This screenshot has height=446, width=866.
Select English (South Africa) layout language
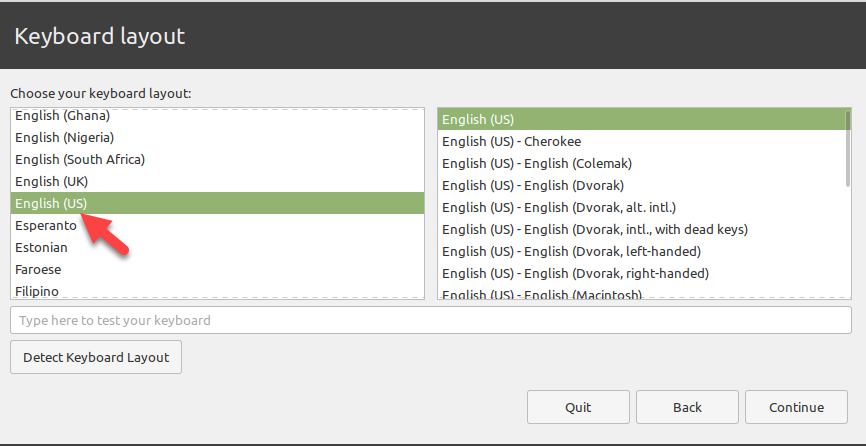[80, 159]
